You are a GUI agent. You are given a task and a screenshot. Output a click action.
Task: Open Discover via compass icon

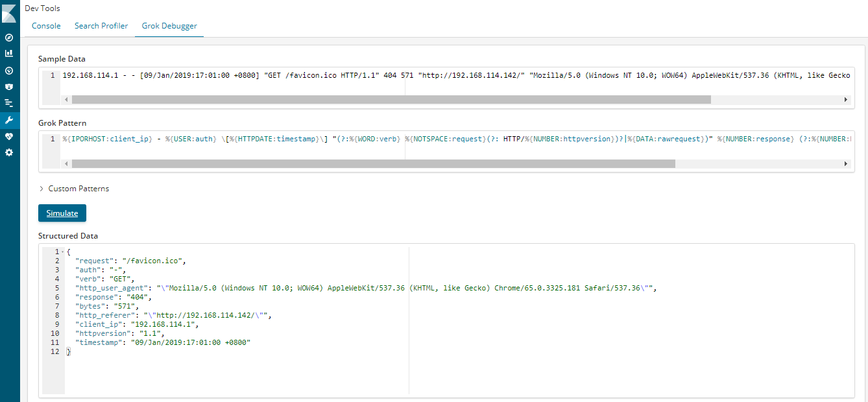(9, 38)
